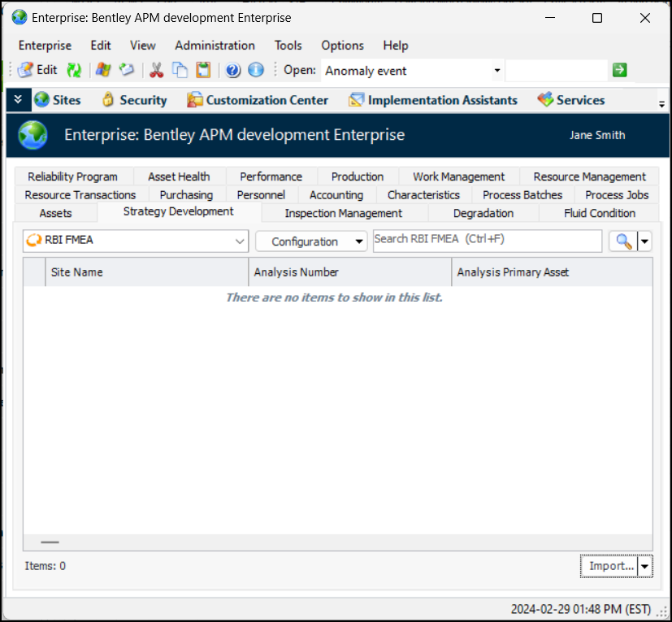Switch to the Reliability Program tab

[73, 176]
